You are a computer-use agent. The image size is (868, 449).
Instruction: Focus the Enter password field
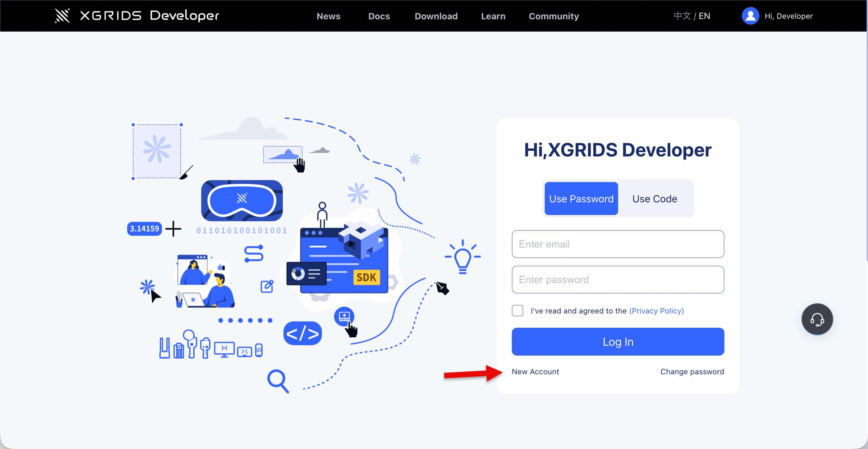pyautogui.click(x=618, y=279)
